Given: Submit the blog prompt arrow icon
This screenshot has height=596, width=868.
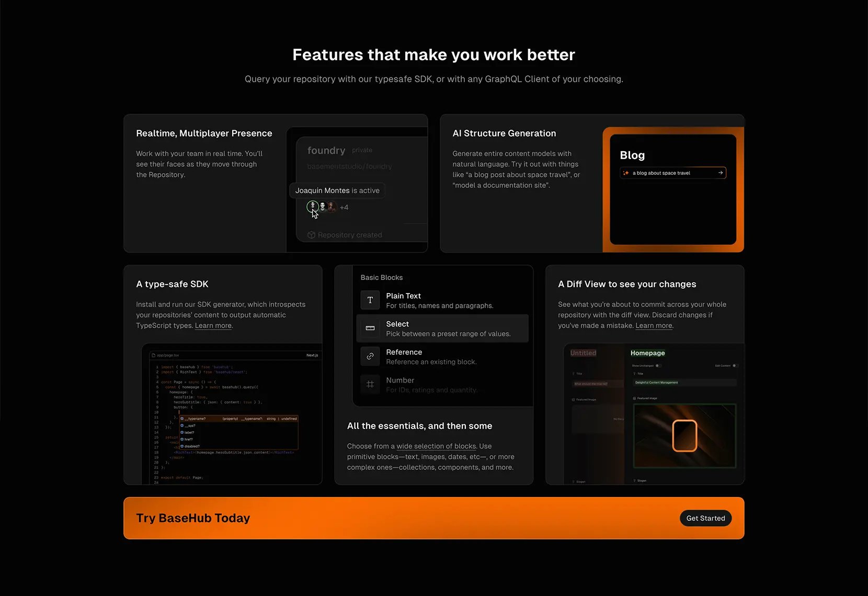Looking at the screenshot, I should [x=721, y=173].
